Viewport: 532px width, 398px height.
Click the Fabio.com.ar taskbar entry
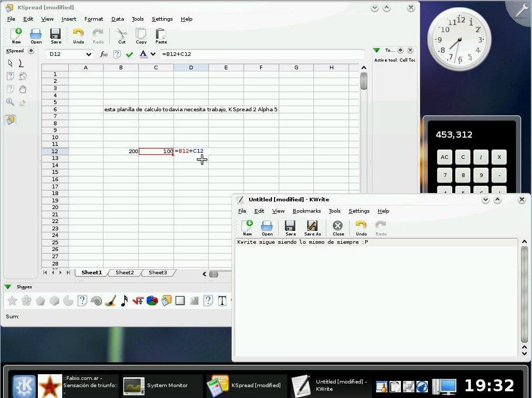point(78,386)
